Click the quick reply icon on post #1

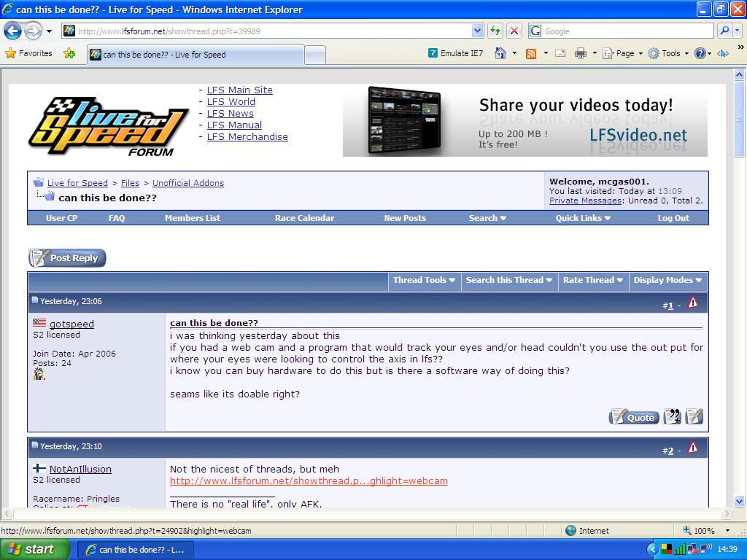[x=694, y=416]
